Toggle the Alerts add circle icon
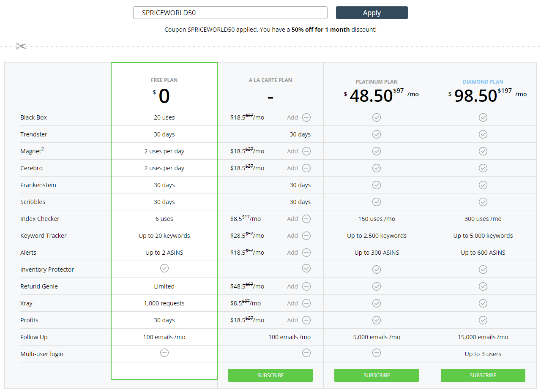Screen dimensions: 541x392 306,253
